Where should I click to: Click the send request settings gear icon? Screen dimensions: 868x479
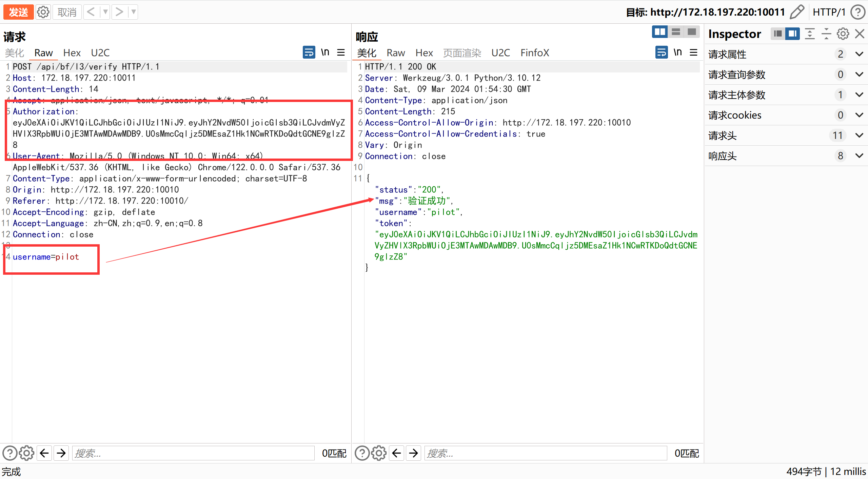[x=43, y=12]
